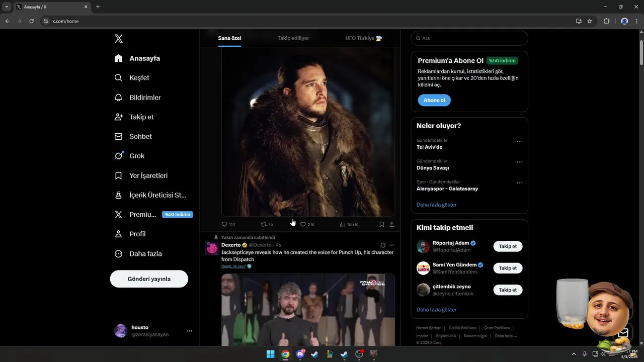
Task: Follow Röportaj Adam
Action: click(508, 246)
